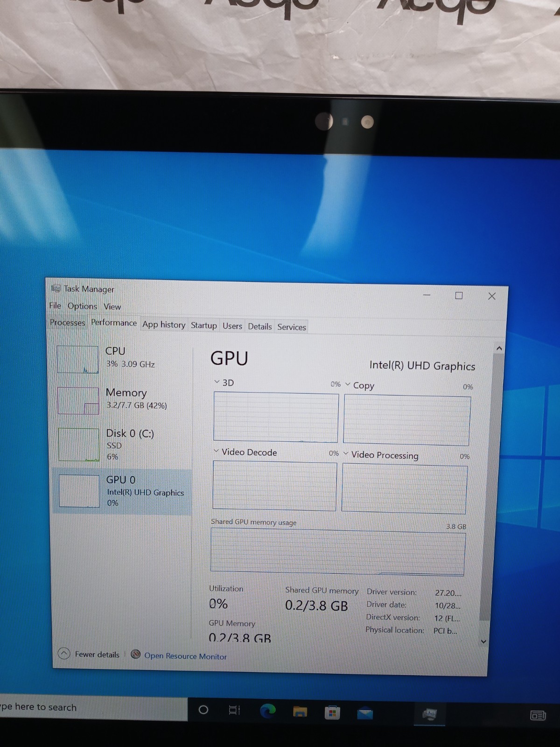Click the Fewer details up-arrow icon
The height and width of the screenshot is (747, 560).
(x=64, y=653)
